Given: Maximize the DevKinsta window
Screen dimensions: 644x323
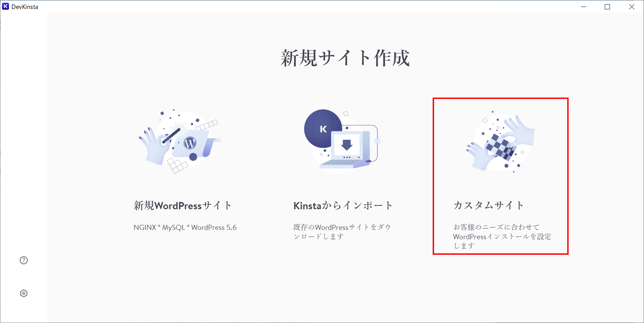Looking at the screenshot, I should [608, 7].
